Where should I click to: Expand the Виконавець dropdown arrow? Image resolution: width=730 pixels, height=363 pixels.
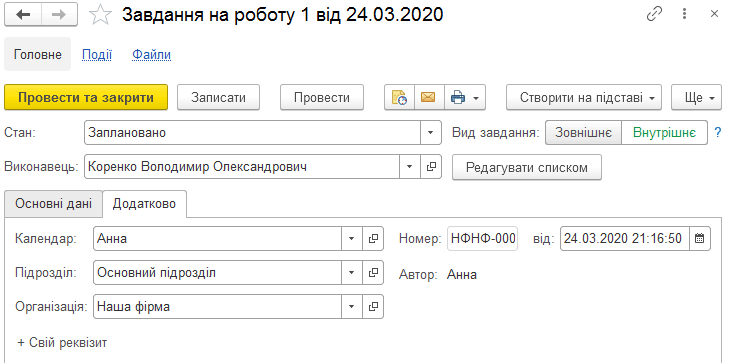click(410, 167)
